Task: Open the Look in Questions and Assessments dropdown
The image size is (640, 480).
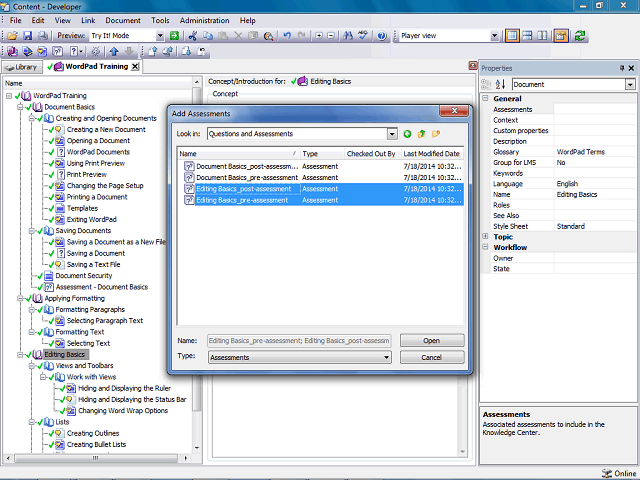Action: point(392,134)
